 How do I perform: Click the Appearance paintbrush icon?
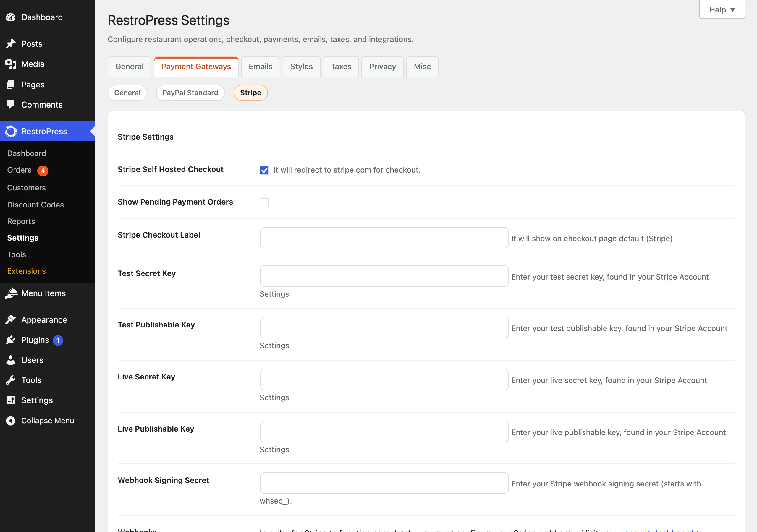pos(11,320)
